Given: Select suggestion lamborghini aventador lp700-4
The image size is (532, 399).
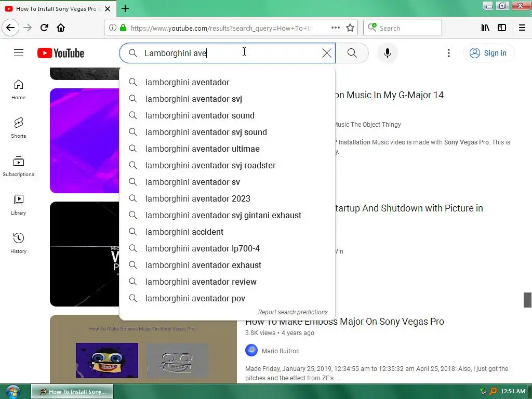Looking at the screenshot, I should coord(227,248).
